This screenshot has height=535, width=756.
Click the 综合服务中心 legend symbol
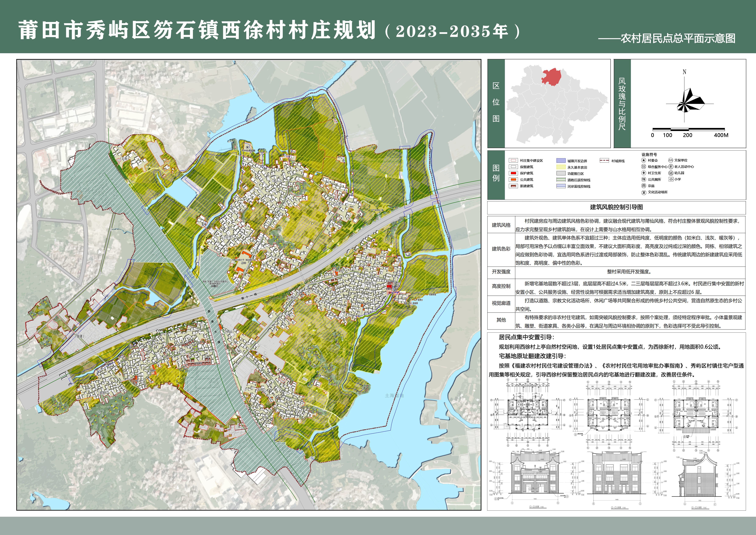tap(644, 167)
